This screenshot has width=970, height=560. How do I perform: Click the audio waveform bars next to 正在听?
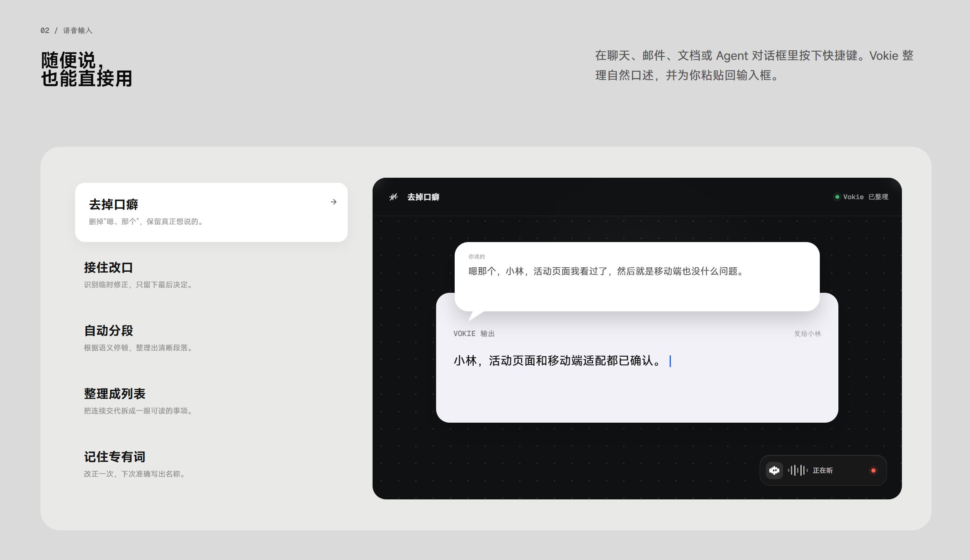point(798,471)
